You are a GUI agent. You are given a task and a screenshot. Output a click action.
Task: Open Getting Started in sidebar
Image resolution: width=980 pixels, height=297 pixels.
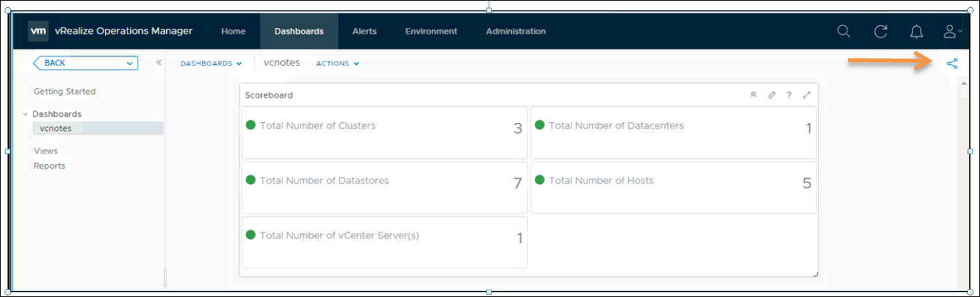[65, 91]
